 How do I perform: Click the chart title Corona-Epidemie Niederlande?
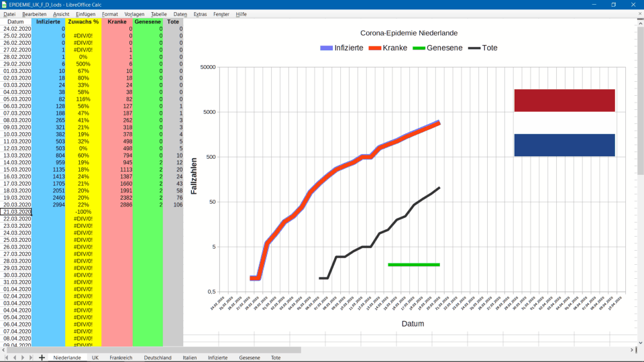(x=409, y=33)
